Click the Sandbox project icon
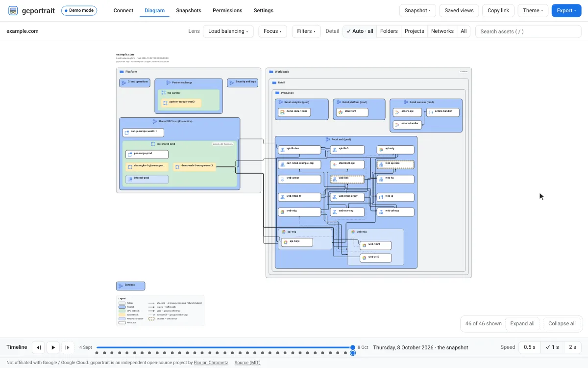 coord(121,285)
